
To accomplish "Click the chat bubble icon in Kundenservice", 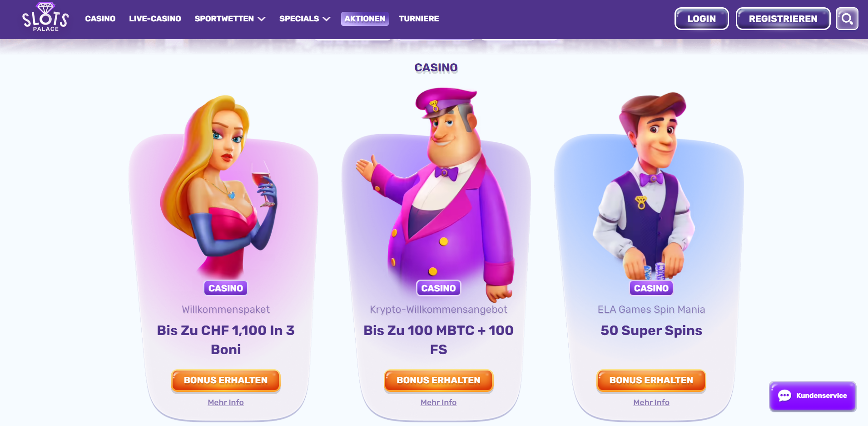I will [784, 396].
